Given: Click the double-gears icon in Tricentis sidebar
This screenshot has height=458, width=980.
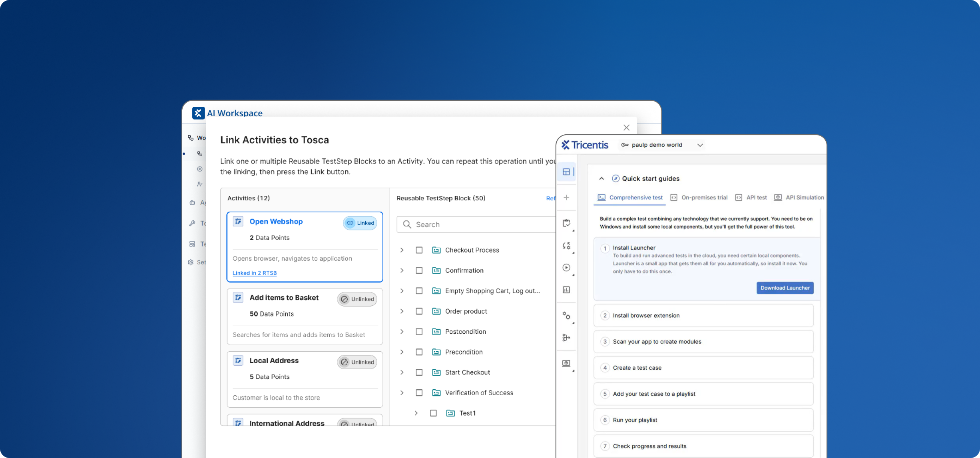Looking at the screenshot, I should coord(566,316).
